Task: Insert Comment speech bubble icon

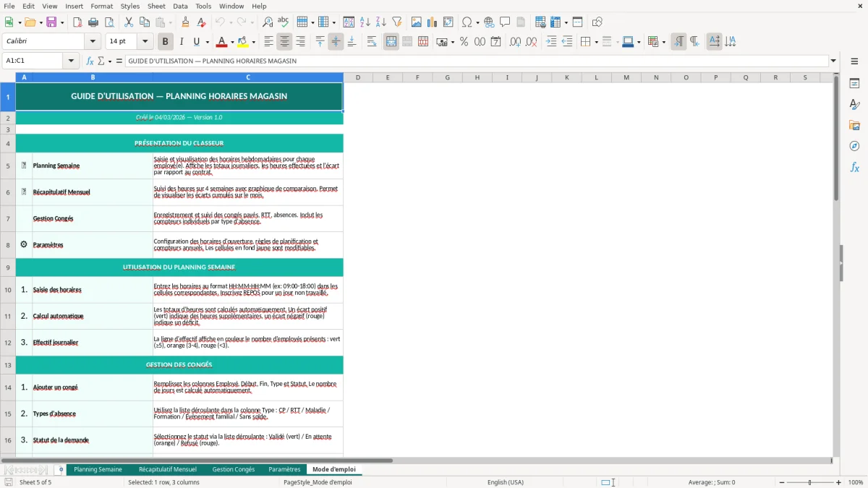Action: (505, 22)
